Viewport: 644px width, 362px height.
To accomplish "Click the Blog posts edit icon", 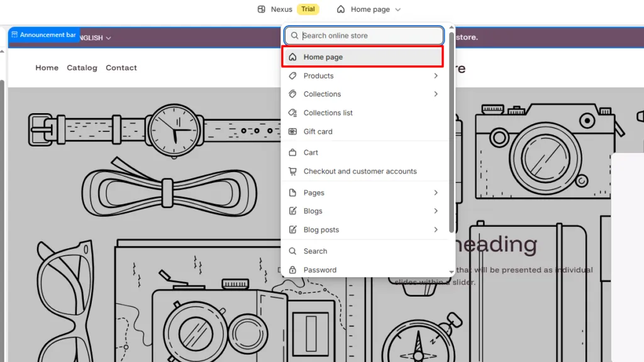I will point(292,230).
